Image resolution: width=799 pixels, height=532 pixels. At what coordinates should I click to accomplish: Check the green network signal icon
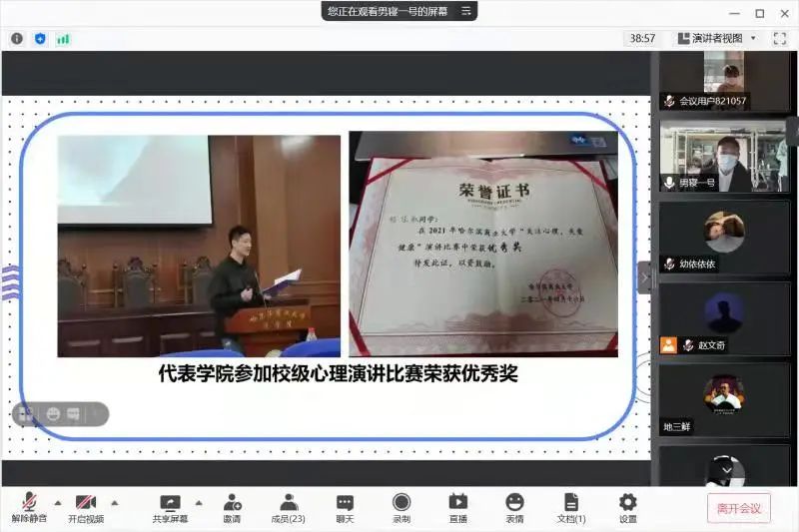pyautogui.click(x=63, y=38)
